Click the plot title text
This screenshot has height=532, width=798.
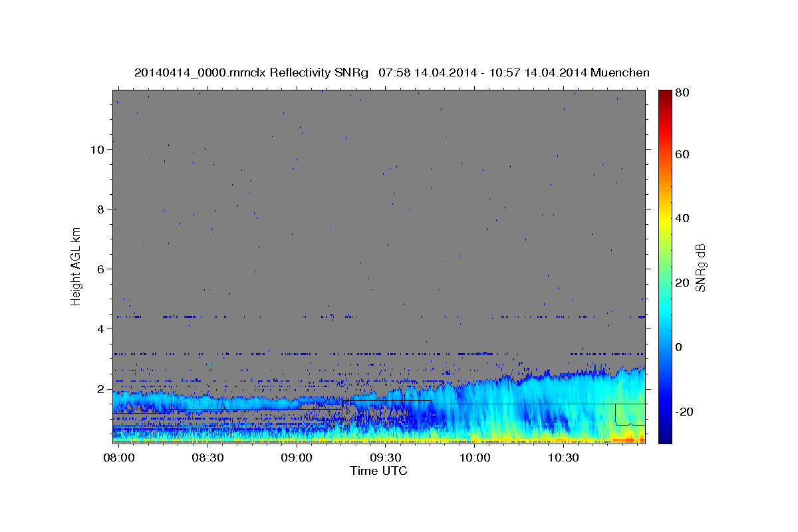pos(392,72)
